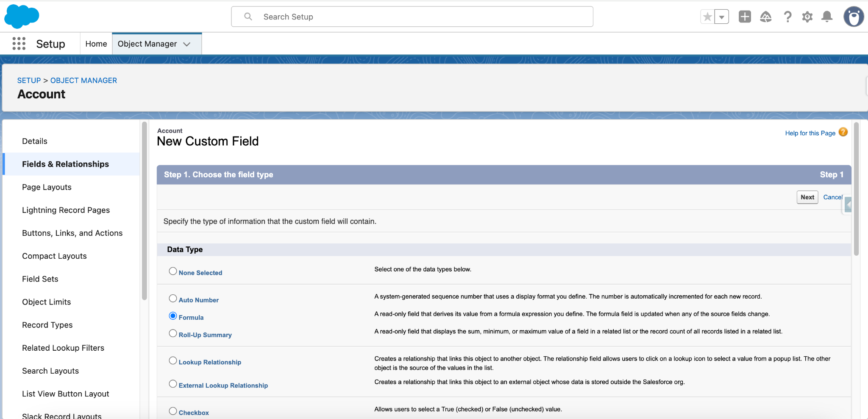Follow the SETUP breadcrumb link
The height and width of the screenshot is (419, 868).
(x=29, y=81)
